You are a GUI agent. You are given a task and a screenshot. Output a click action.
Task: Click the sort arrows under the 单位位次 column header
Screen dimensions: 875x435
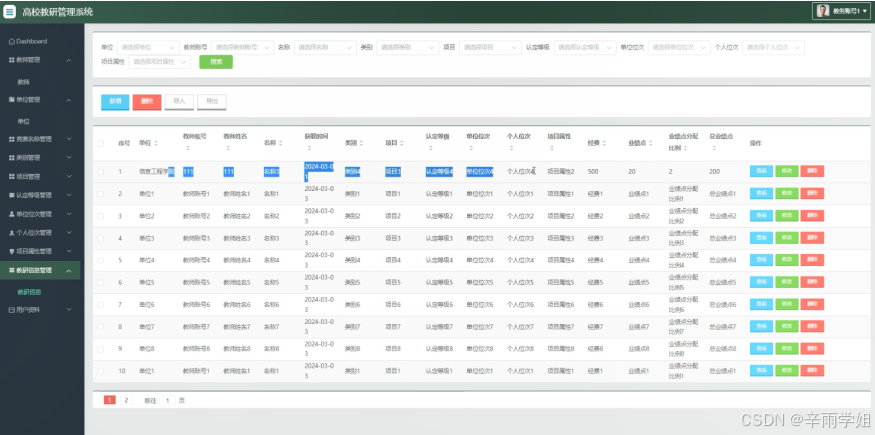471,148
